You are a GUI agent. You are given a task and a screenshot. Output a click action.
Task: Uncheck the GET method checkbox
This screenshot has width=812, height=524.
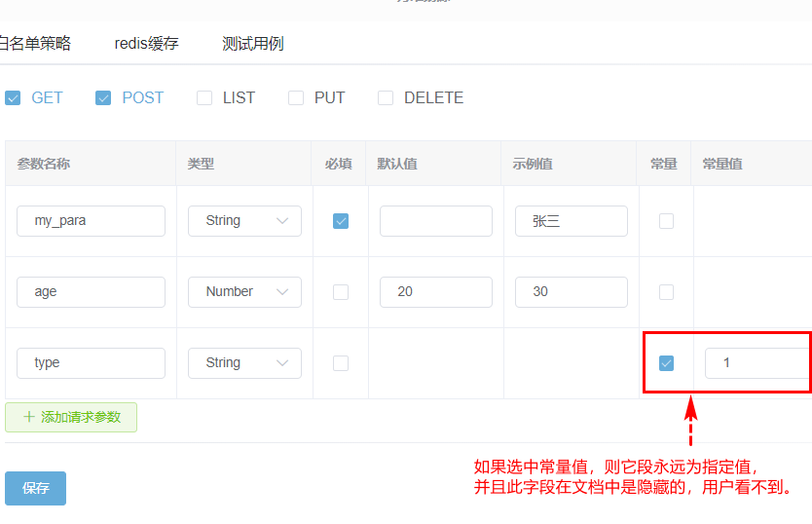coord(13,97)
